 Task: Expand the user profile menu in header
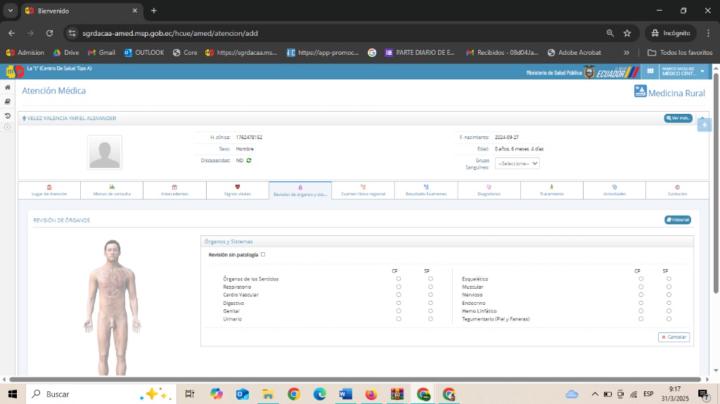(684, 72)
